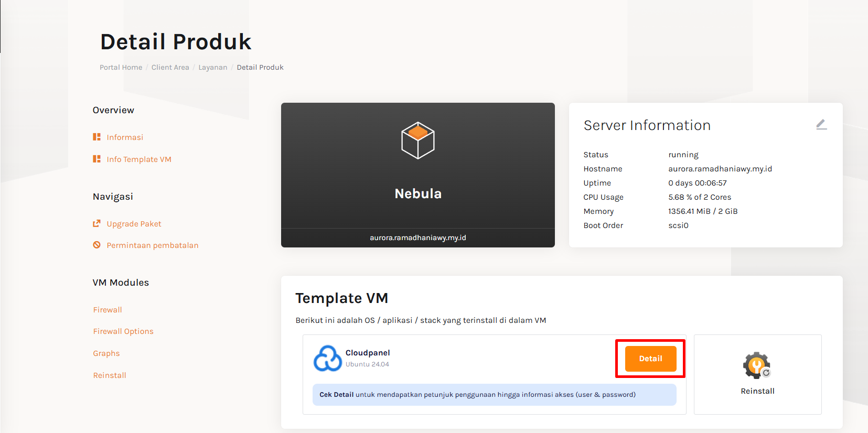Click the Nebula product title
The width and height of the screenshot is (868, 433).
pyautogui.click(x=418, y=193)
